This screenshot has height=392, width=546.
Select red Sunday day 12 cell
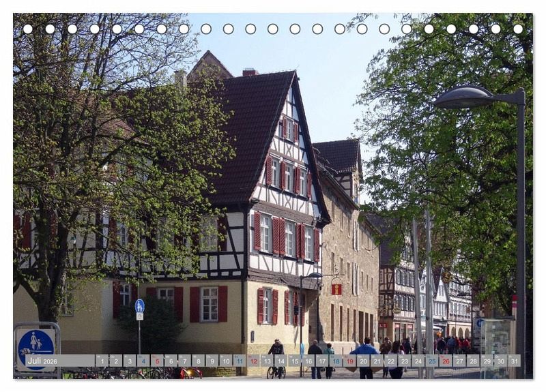tap(253, 361)
